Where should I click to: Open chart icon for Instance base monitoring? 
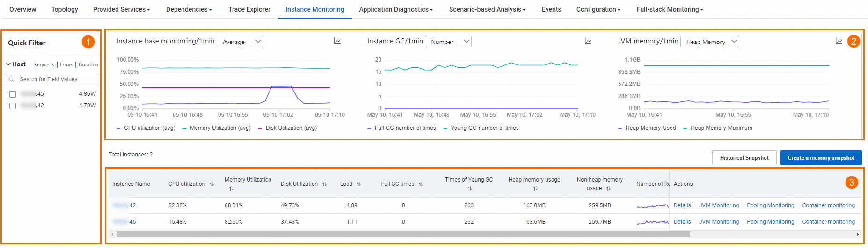(337, 41)
